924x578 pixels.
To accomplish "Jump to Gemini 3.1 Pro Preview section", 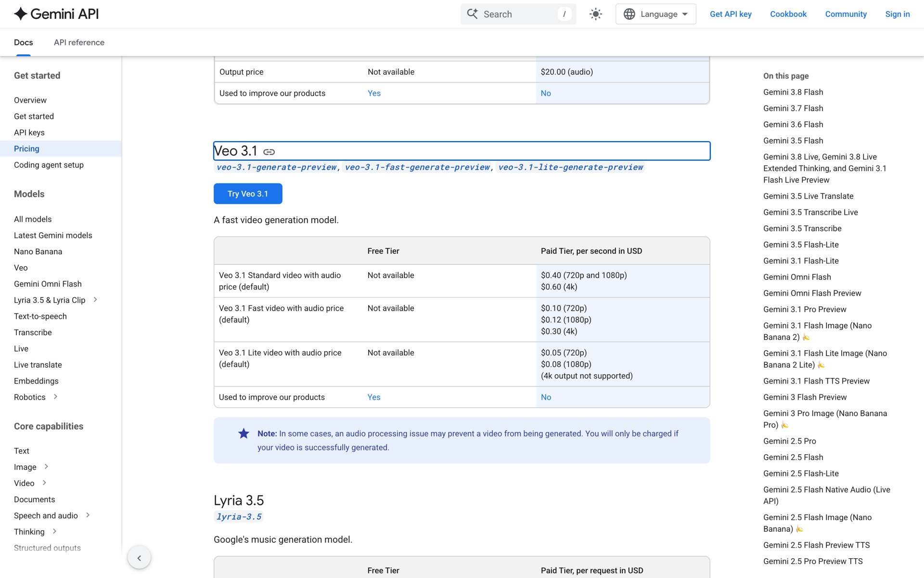I will pos(805,309).
